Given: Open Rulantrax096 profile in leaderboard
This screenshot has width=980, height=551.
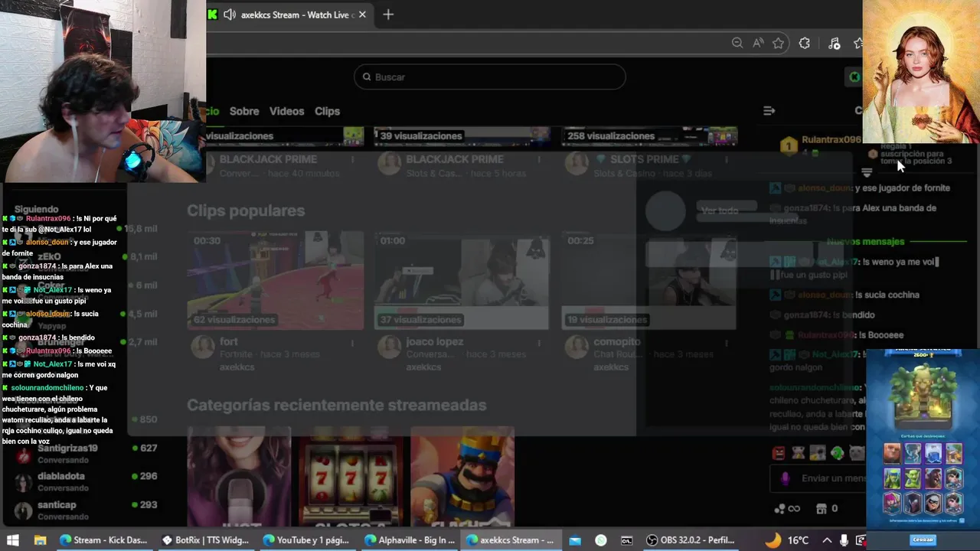Looking at the screenshot, I should tap(831, 140).
